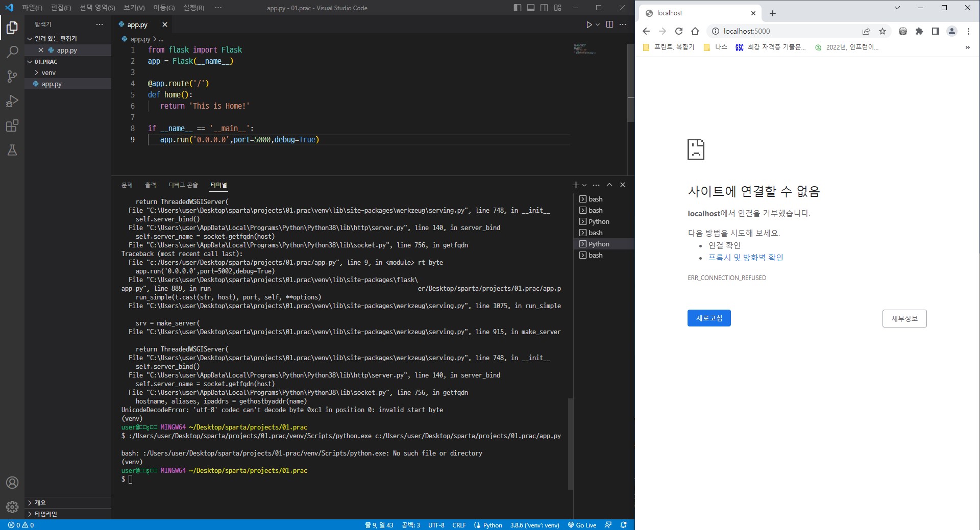Viewport: 980px width, 530px height.
Task: Switch to the Output panel tab
Action: (151, 185)
